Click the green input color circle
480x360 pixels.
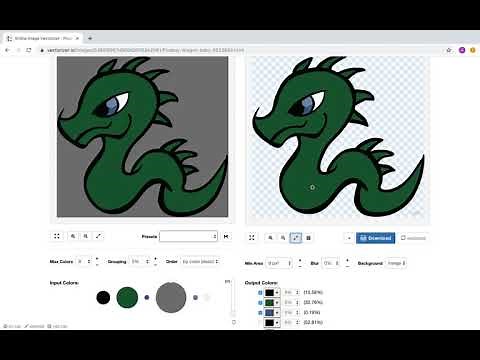pos(127,297)
